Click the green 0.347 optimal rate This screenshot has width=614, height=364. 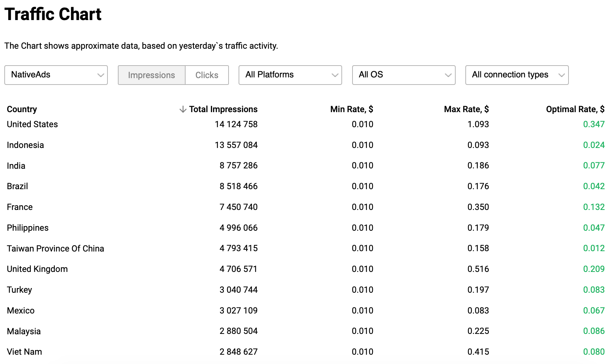pos(594,124)
